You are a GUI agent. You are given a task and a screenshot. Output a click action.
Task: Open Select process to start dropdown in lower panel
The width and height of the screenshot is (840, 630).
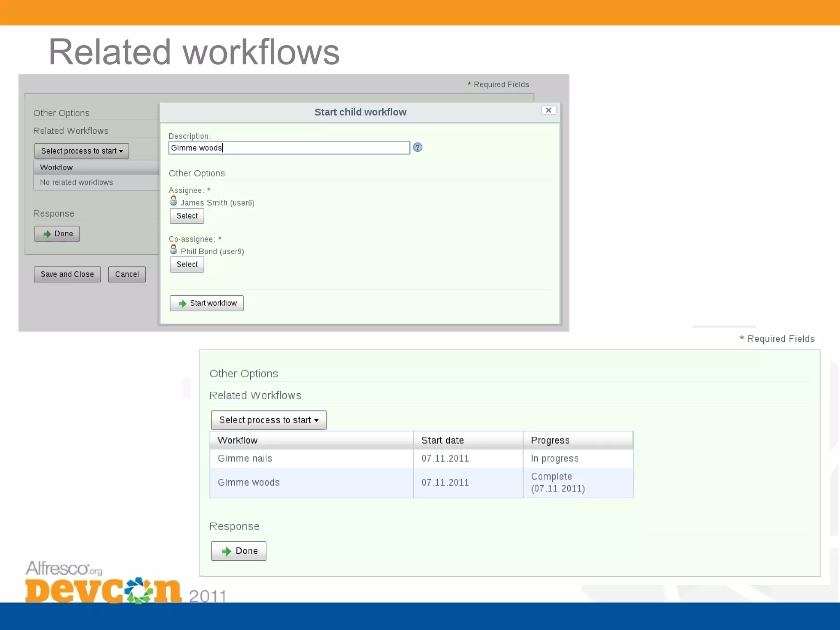(x=269, y=420)
